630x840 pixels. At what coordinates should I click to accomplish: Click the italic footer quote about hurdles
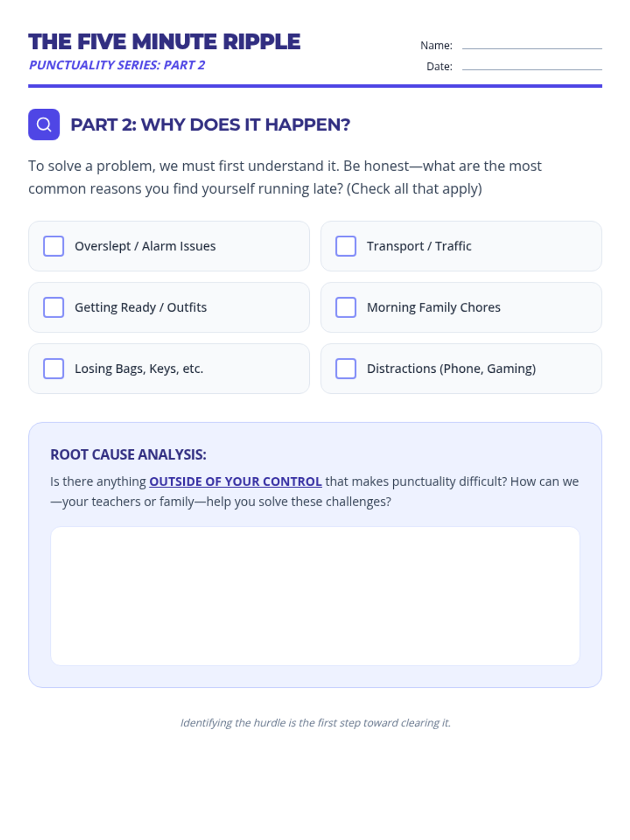pos(315,723)
